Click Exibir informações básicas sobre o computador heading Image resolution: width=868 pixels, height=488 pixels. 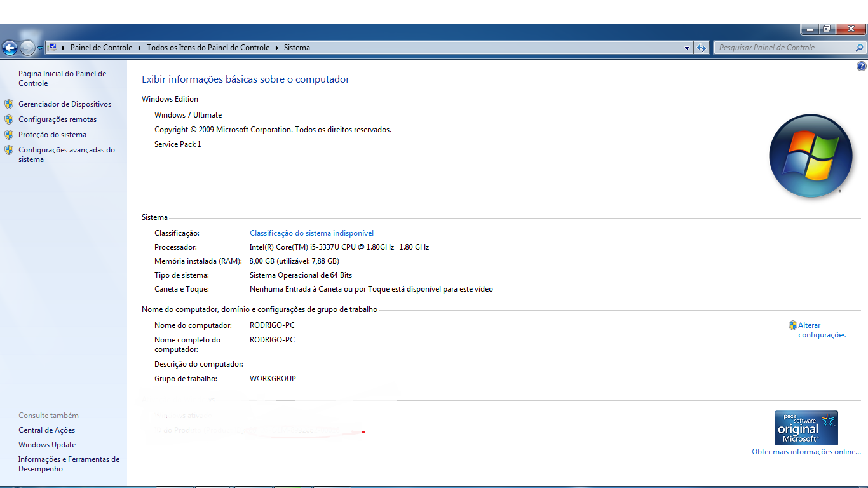click(245, 79)
